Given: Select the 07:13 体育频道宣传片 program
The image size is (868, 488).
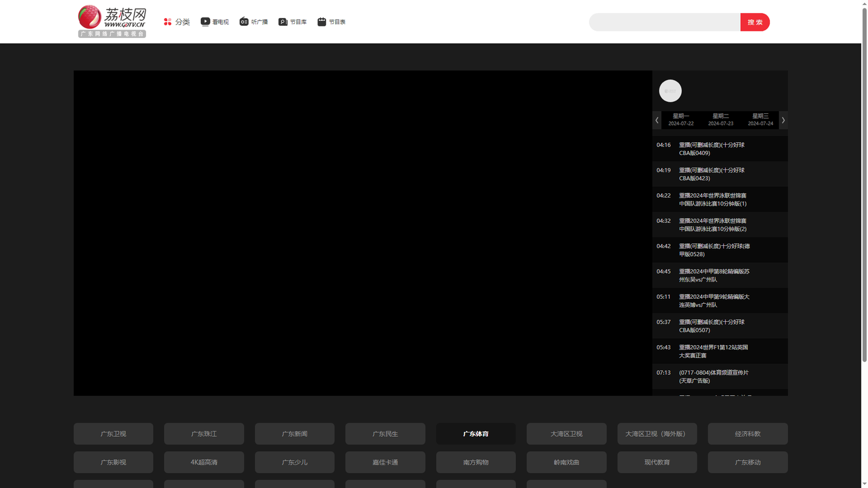Looking at the screenshot, I should (x=720, y=377).
